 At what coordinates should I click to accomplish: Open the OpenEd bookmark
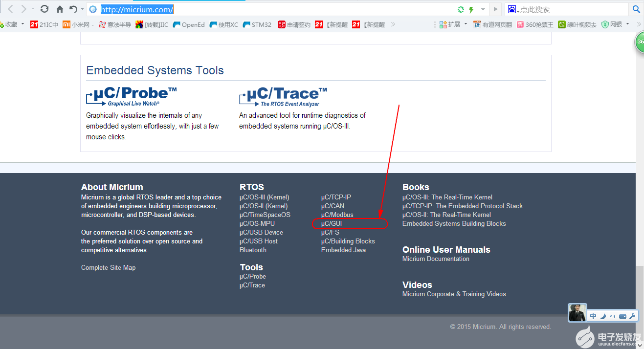coord(189,24)
